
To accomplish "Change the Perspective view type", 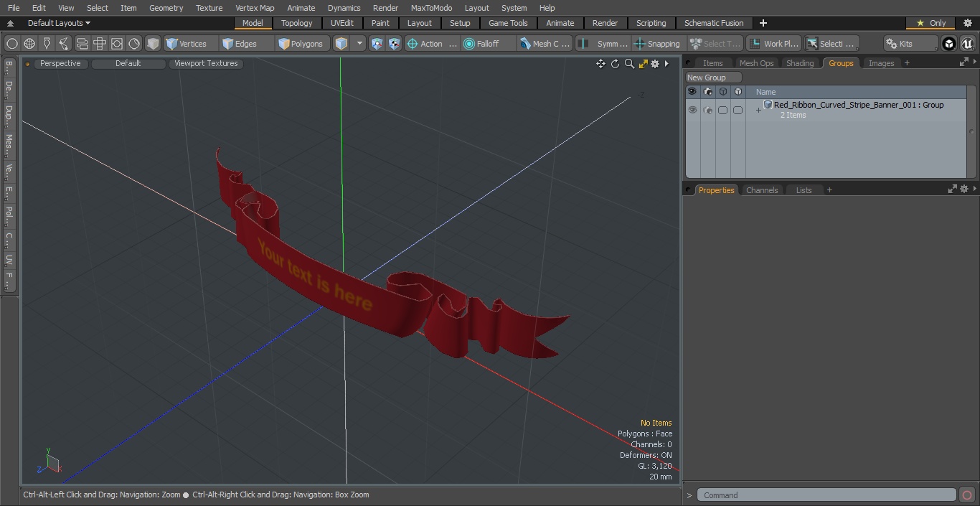I will [60, 63].
